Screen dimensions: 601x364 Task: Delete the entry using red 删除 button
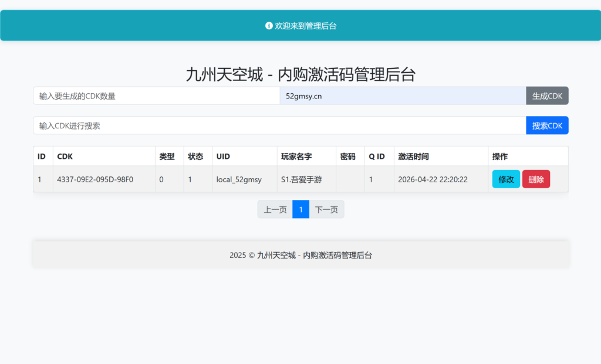click(536, 179)
